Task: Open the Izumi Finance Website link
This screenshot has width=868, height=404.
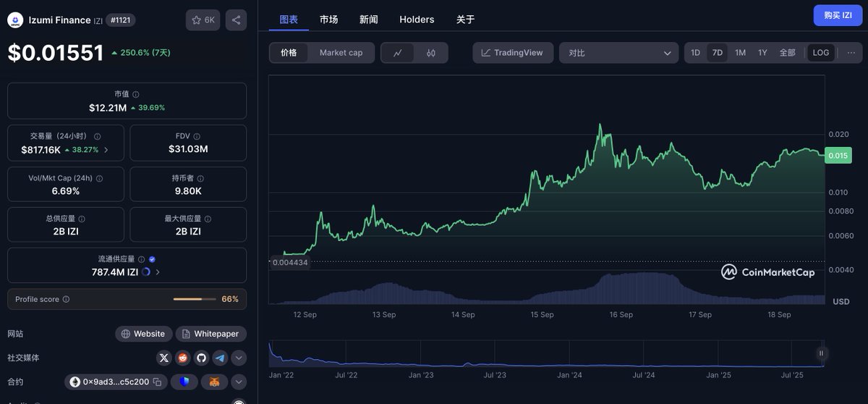Action: [x=143, y=334]
